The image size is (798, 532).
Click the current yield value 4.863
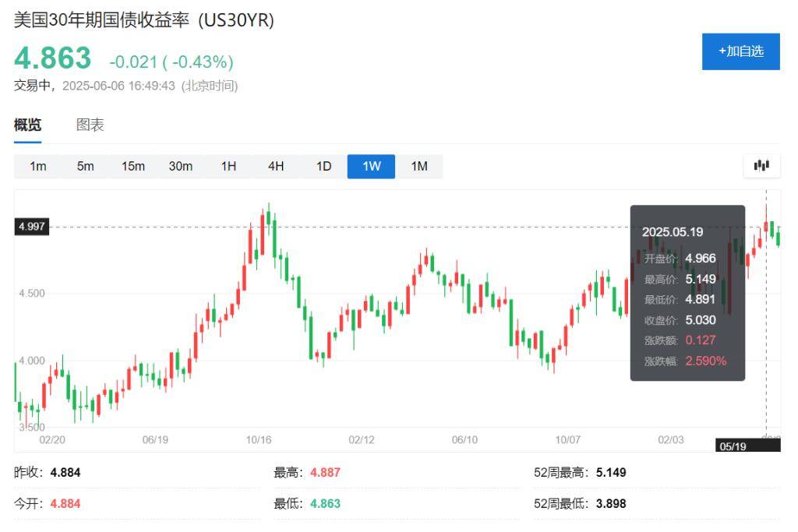pyautogui.click(x=53, y=58)
